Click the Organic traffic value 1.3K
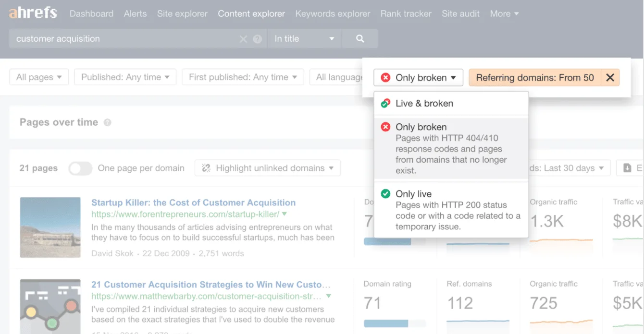This screenshot has width=644, height=334. pos(546,221)
